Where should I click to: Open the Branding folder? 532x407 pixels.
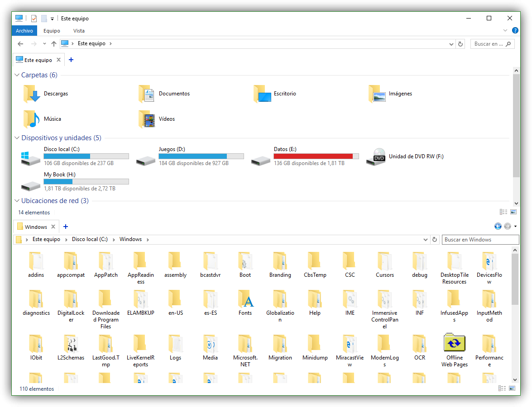pyautogui.click(x=280, y=265)
